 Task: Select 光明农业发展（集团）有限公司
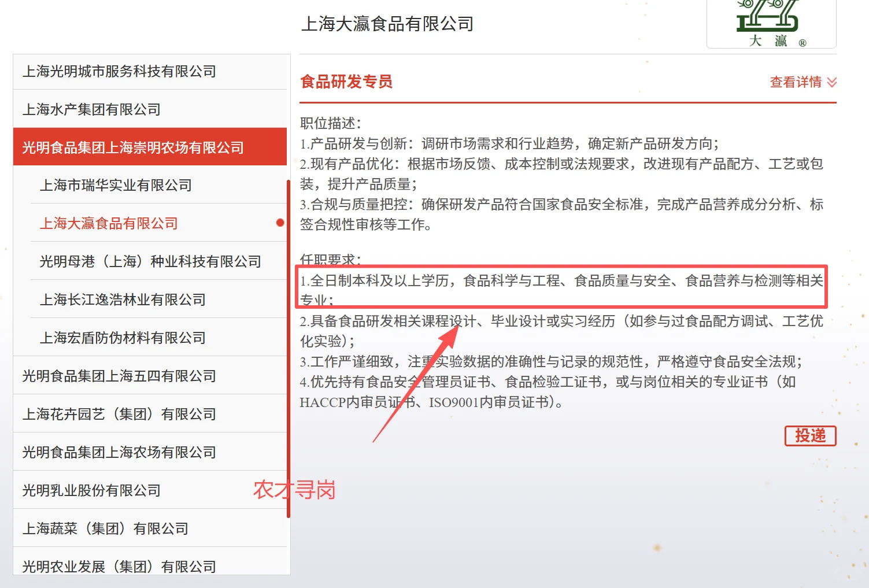tap(150, 561)
